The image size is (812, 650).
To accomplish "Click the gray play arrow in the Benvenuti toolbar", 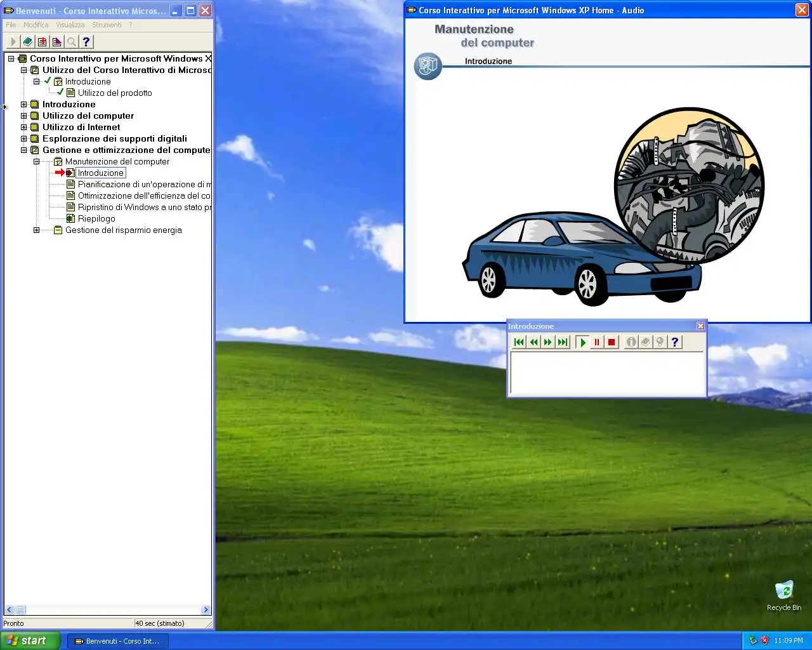I will coord(13,42).
